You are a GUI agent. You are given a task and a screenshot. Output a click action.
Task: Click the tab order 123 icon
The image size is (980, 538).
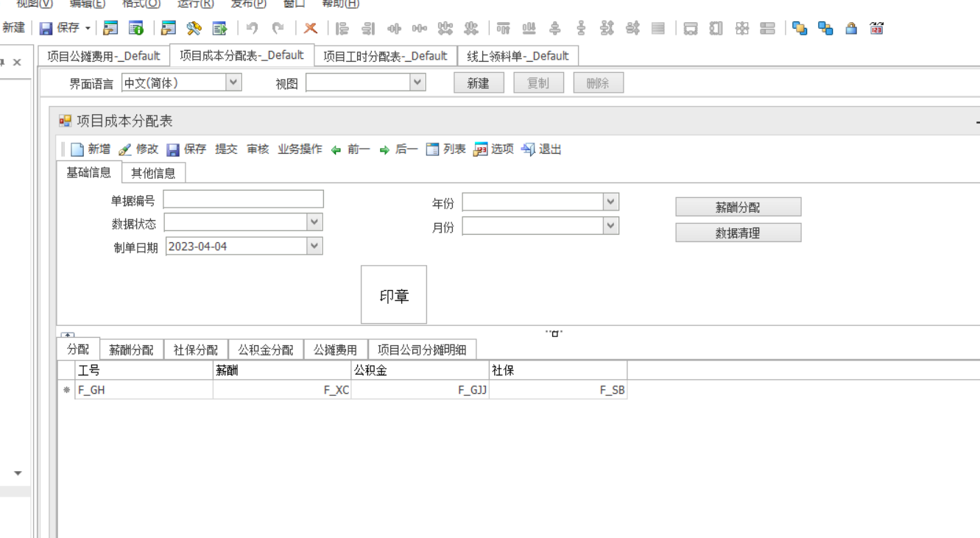876,29
